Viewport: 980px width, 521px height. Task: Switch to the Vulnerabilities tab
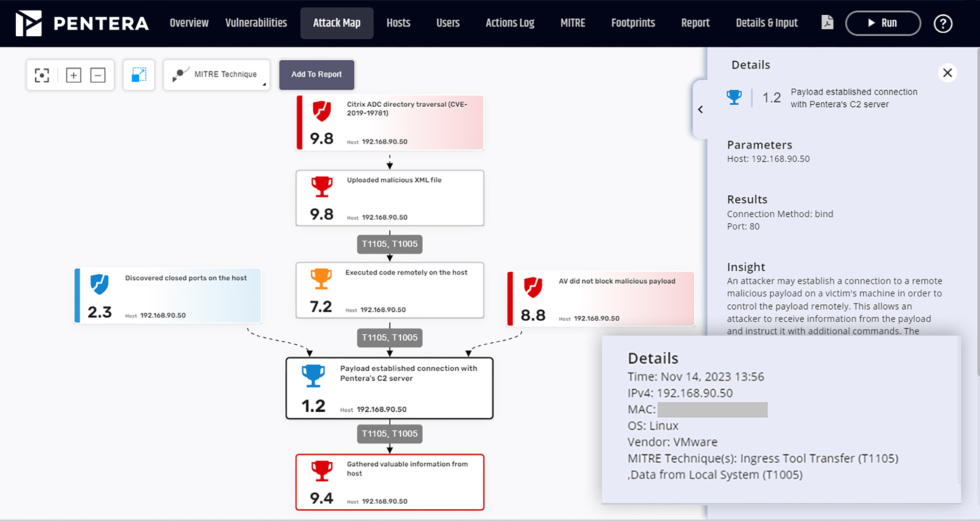tap(256, 23)
